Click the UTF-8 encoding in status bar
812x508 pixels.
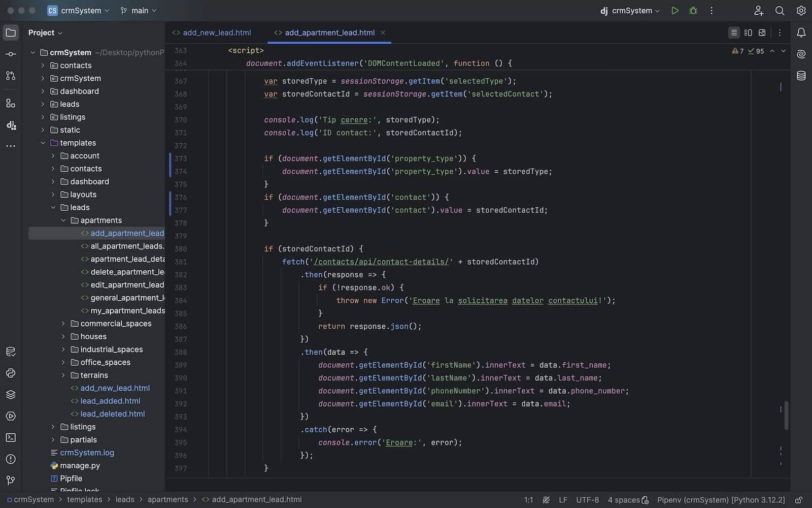[587, 500]
